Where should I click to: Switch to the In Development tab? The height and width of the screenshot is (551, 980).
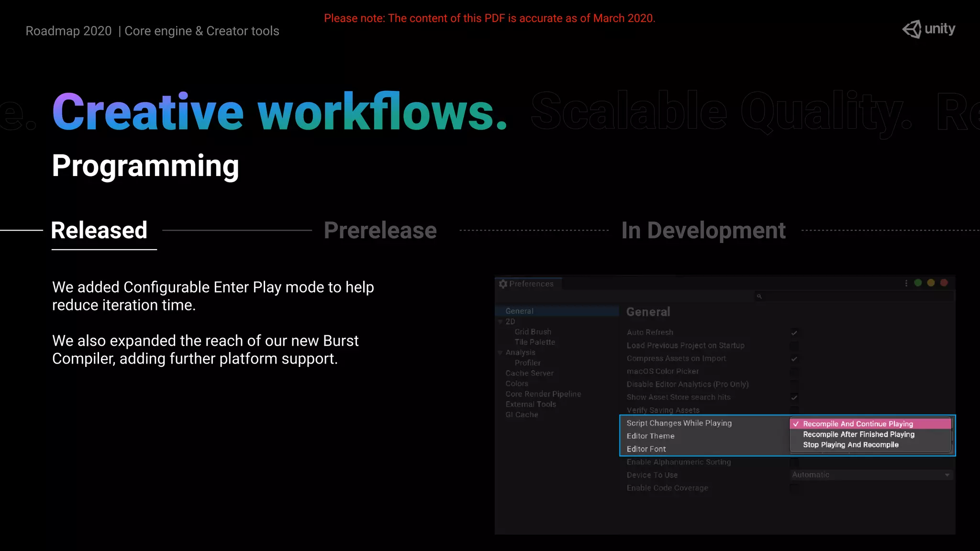pyautogui.click(x=703, y=231)
